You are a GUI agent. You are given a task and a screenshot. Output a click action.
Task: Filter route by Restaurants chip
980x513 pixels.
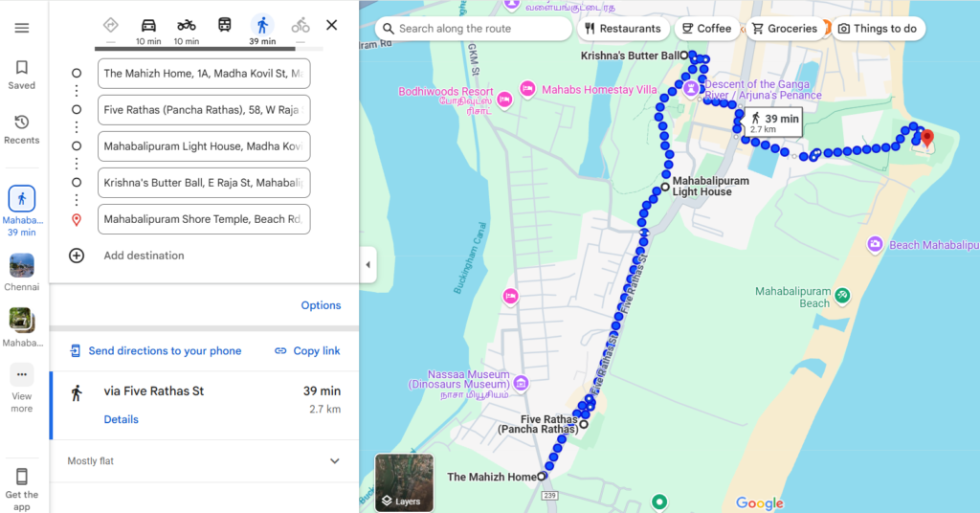622,29
